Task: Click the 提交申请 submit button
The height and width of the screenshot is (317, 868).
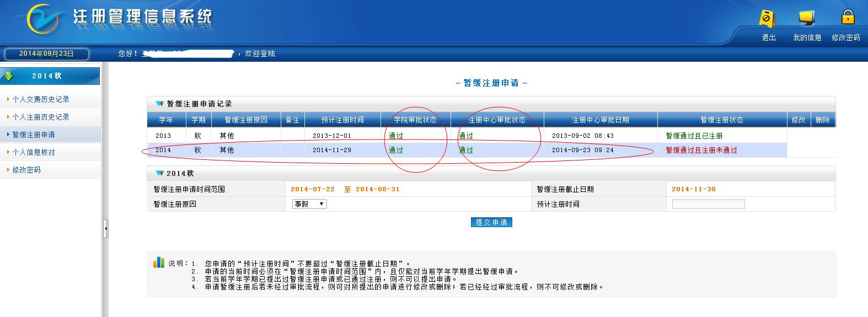Action: [491, 222]
